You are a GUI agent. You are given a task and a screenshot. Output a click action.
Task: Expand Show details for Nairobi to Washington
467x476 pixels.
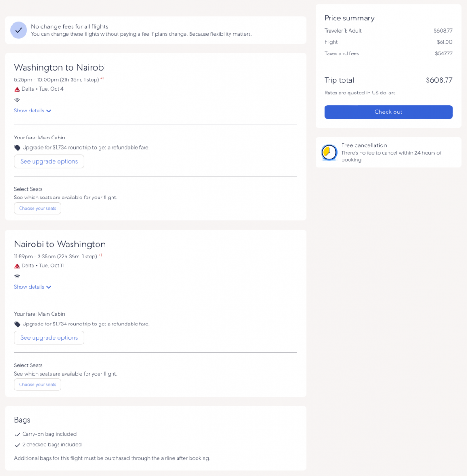tap(33, 287)
